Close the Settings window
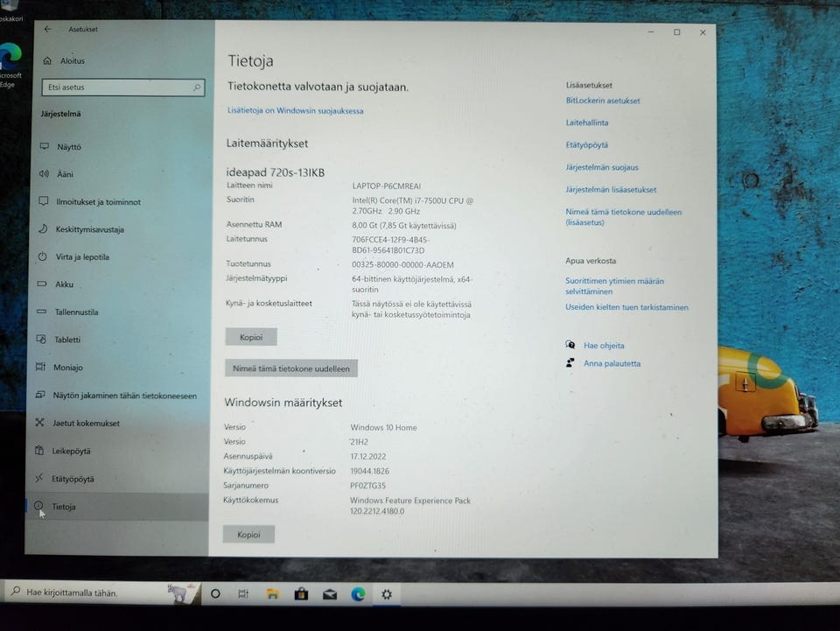 pyautogui.click(x=703, y=32)
